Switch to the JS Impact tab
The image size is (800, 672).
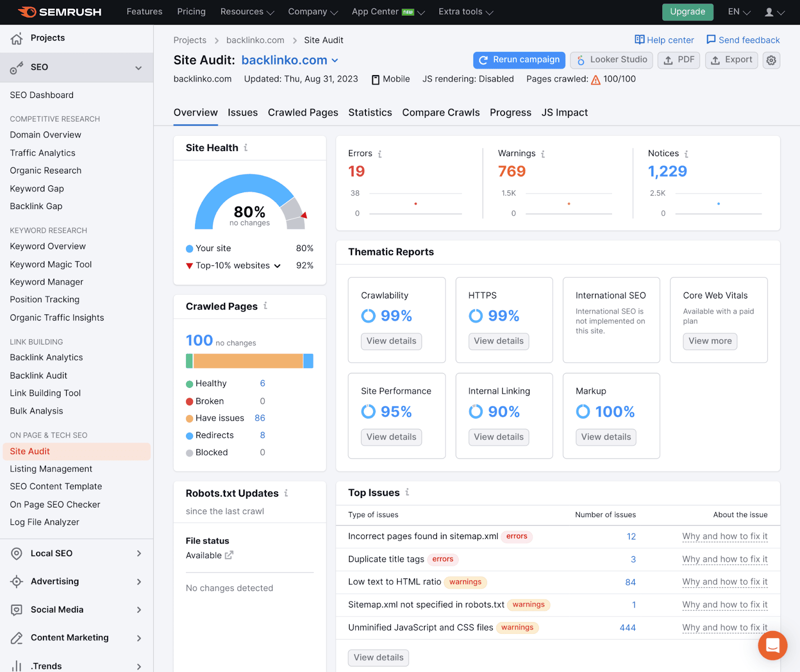coord(564,112)
